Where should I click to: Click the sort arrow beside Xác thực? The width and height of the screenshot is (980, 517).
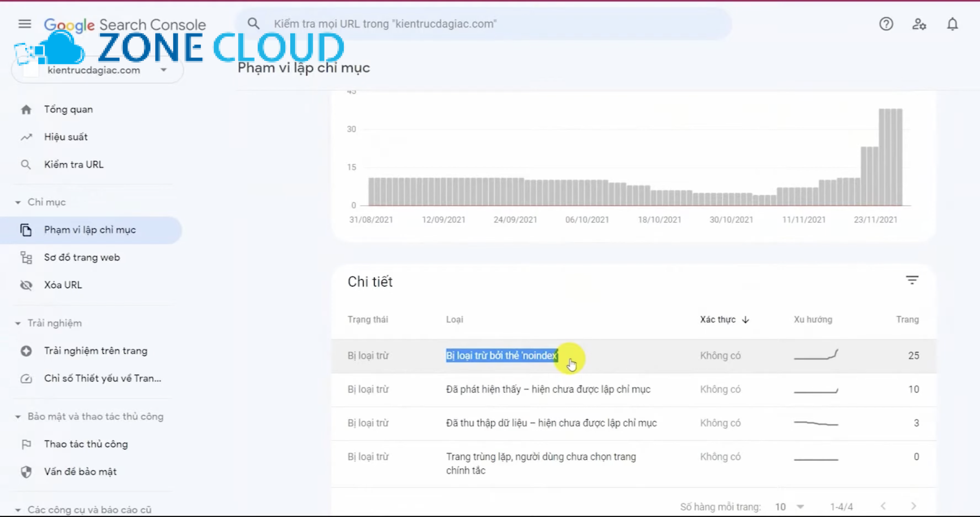pos(745,319)
